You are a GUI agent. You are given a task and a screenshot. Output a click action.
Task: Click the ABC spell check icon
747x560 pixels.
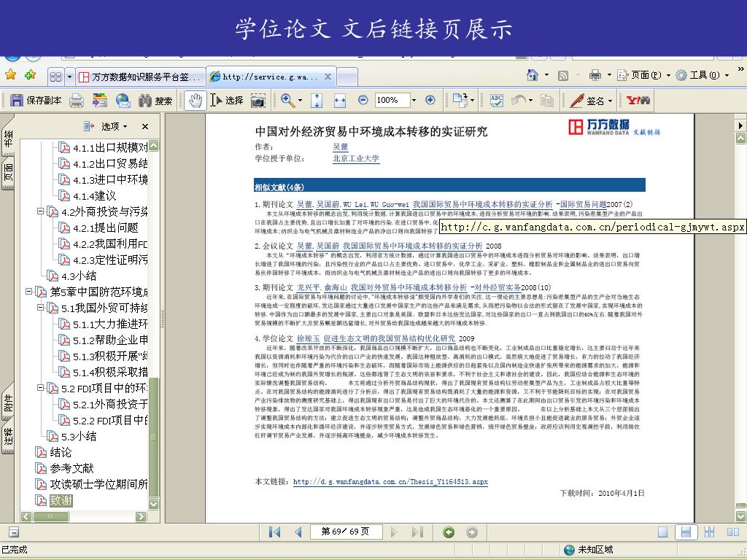point(496,101)
